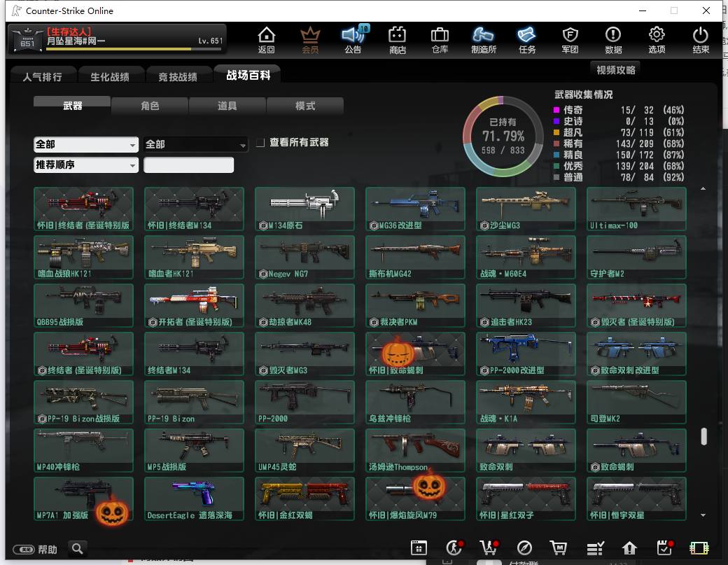The height and width of the screenshot is (565, 728).
Task: Open the 推荐顺序 sort order dropdown
Action: coord(86,165)
